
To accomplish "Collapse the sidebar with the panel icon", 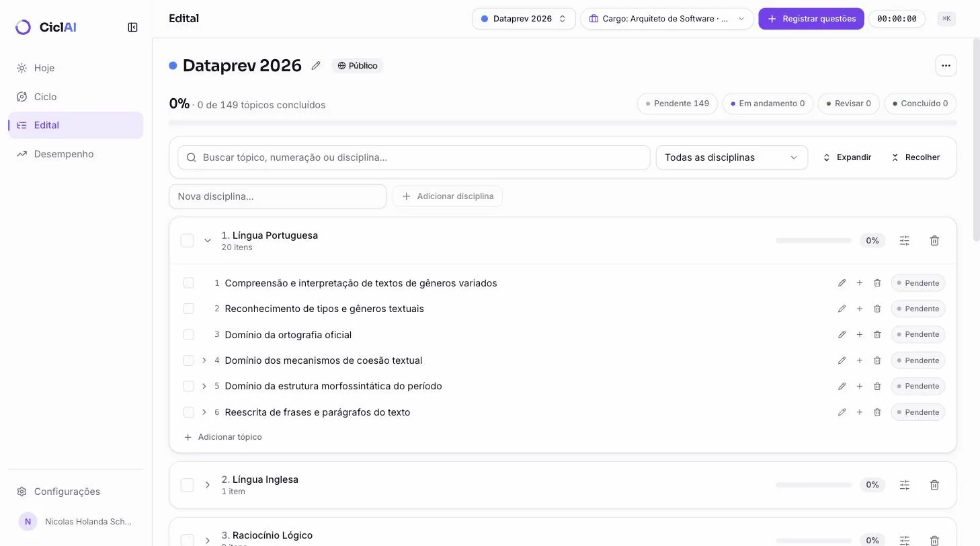I will coord(132,27).
